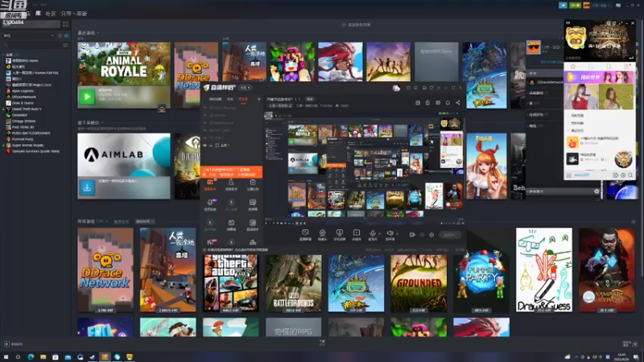The height and width of the screenshot is (362, 644).
Task: Select DDraceNetwork in the sidebar list
Action: click(x=24, y=97)
